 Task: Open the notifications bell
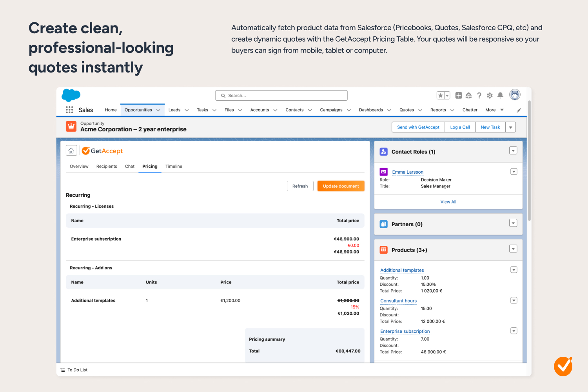click(500, 95)
